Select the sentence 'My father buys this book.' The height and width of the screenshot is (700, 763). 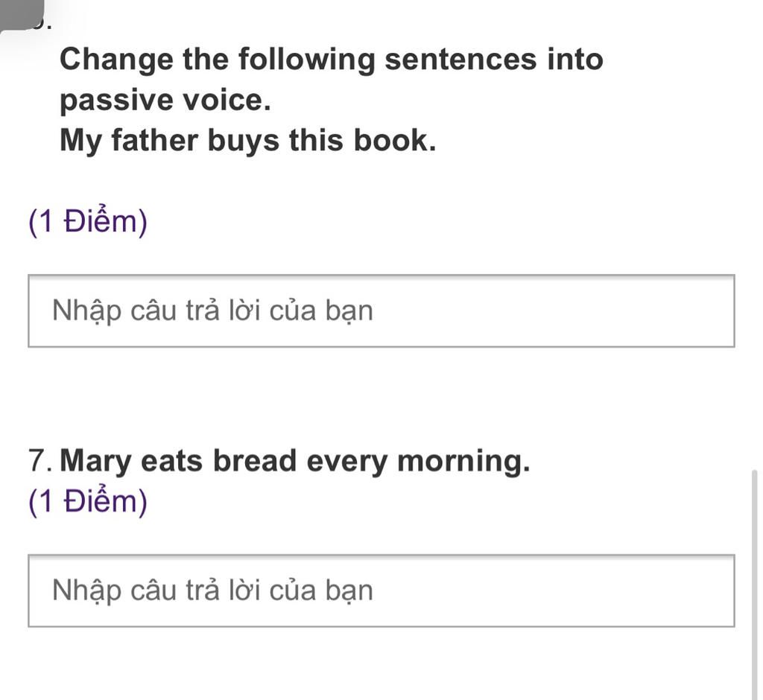click(x=247, y=141)
